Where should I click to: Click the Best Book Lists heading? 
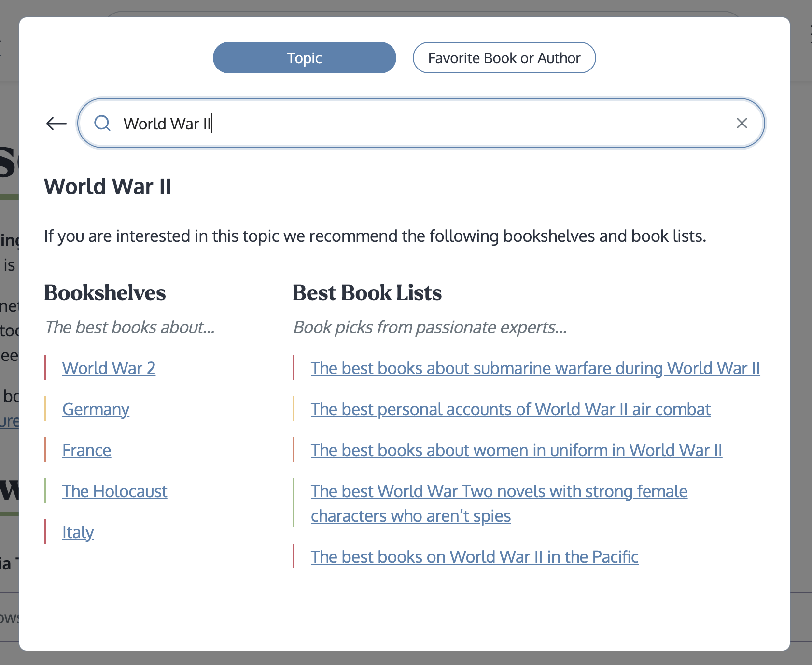coord(367,293)
